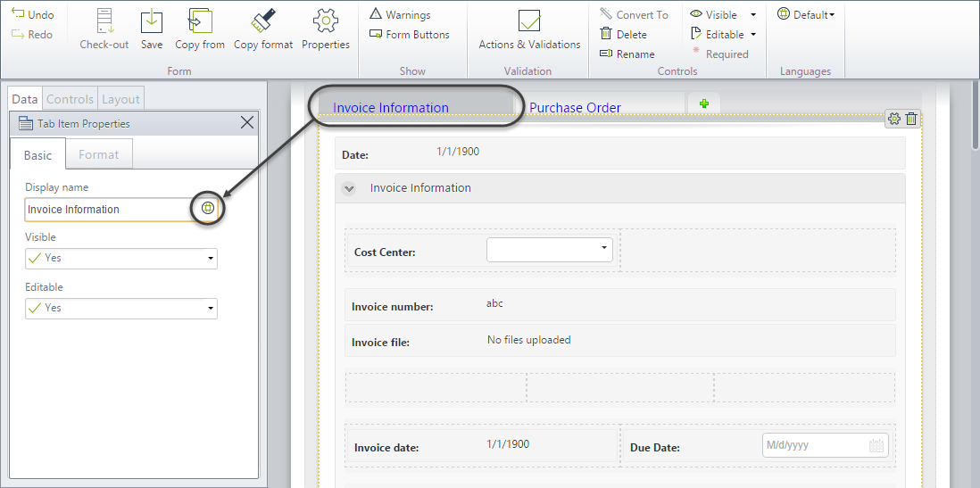This screenshot has width=980, height=488.
Task: Open tab container settings gear
Action: pos(894,118)
